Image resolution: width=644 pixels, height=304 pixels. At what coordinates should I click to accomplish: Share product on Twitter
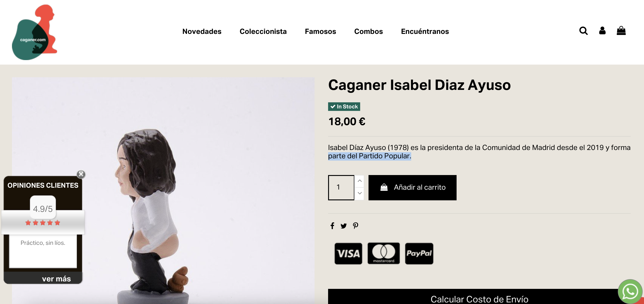[x=343, y=226]
